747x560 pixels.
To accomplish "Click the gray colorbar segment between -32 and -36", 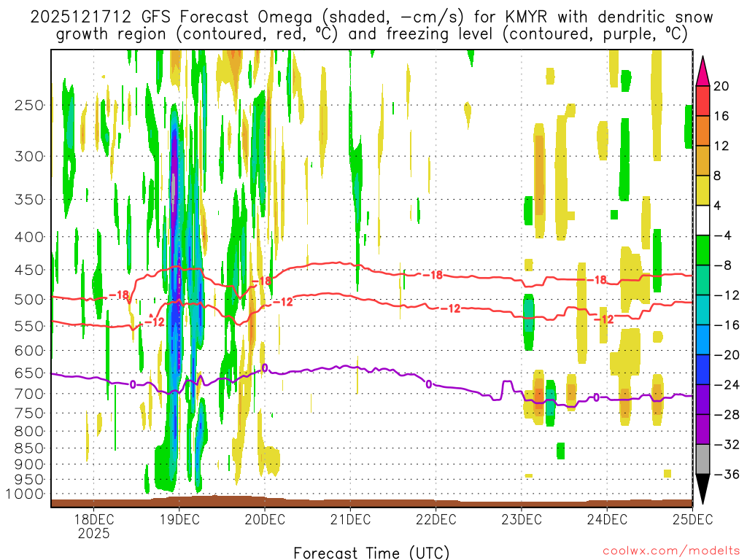I will (x=703, y=459).
